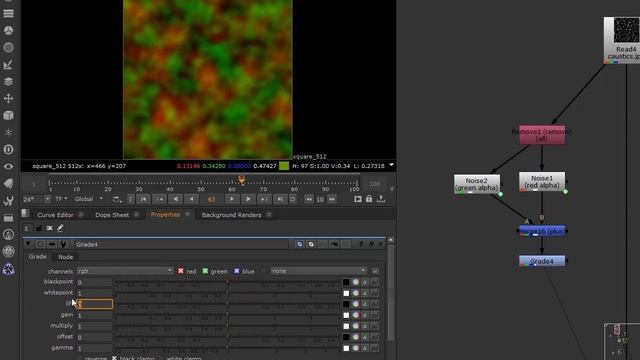Open the TF timeline display dropdown
Screen dimensions: 640x360
point(61,199)
